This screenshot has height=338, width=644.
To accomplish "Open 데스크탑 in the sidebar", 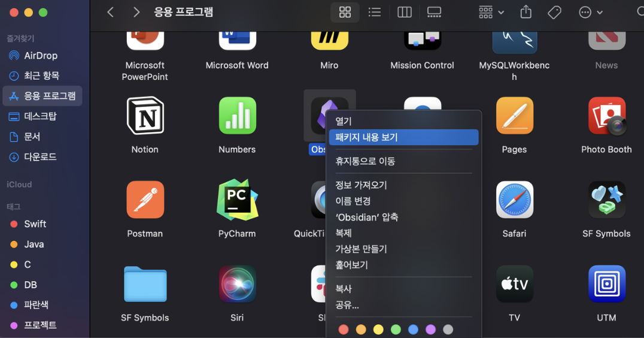I will (42, 116).
